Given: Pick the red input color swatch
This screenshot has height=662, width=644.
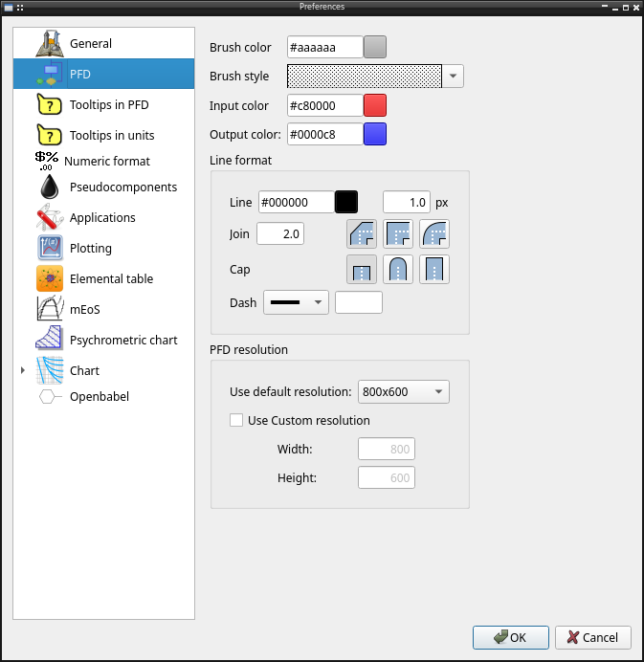Looking at the screenshot, I should [x=375, y=105].
